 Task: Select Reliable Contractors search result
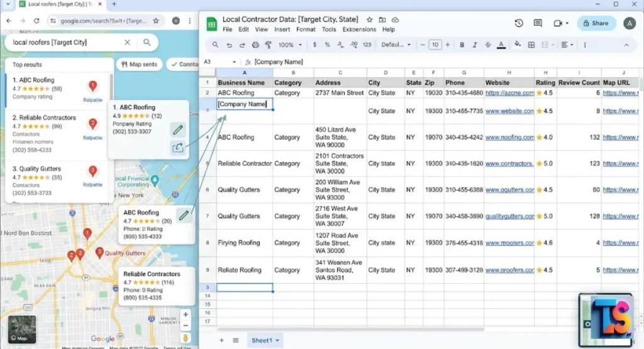coord(57,133)
